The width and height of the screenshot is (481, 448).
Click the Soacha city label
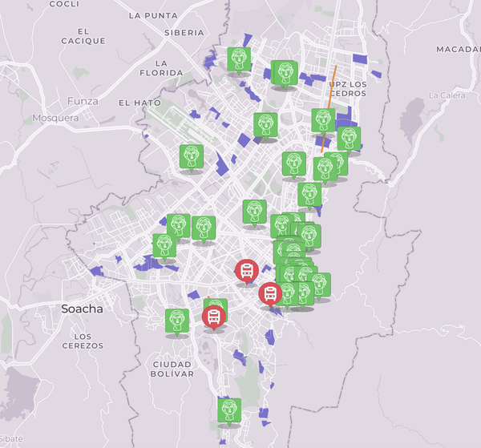tap(82, 309)
